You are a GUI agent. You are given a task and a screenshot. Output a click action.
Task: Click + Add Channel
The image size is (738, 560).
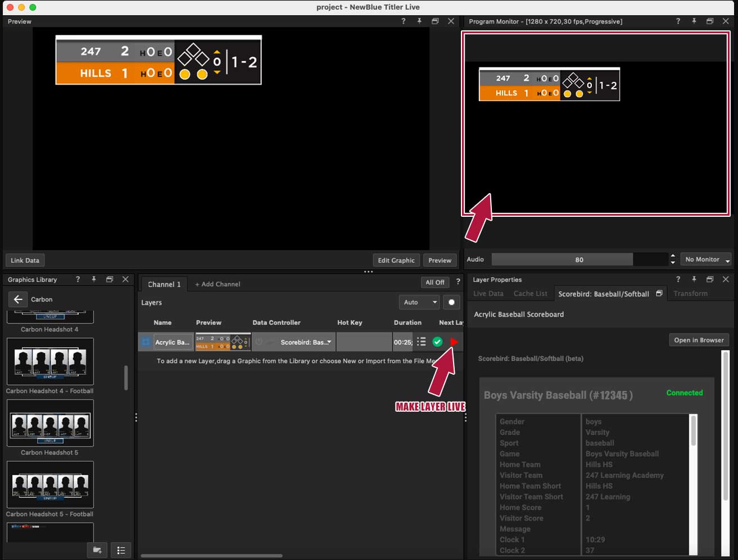[x=218, y=284]
